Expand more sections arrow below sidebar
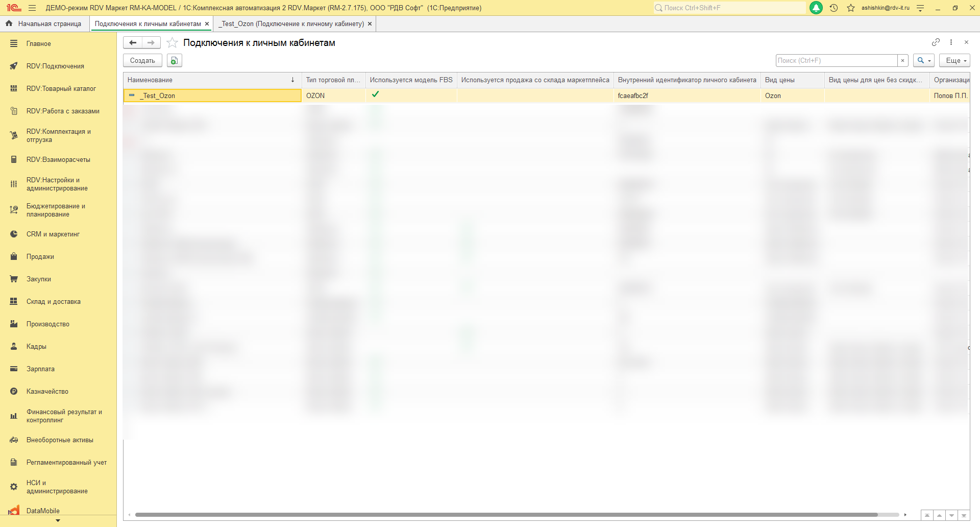The width and height of the screenshot is (980, 527). [58, 521]
